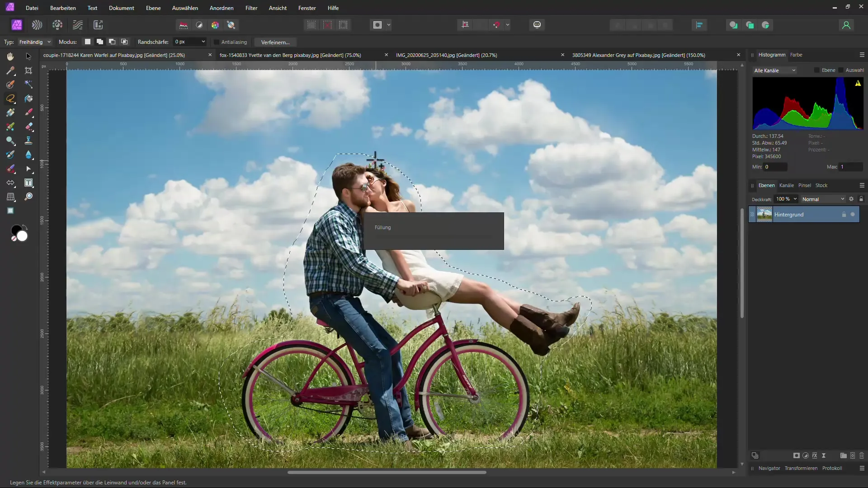Select the Dodge Brush tool
This screenshot has width=868, height=488.
[10, 141]
